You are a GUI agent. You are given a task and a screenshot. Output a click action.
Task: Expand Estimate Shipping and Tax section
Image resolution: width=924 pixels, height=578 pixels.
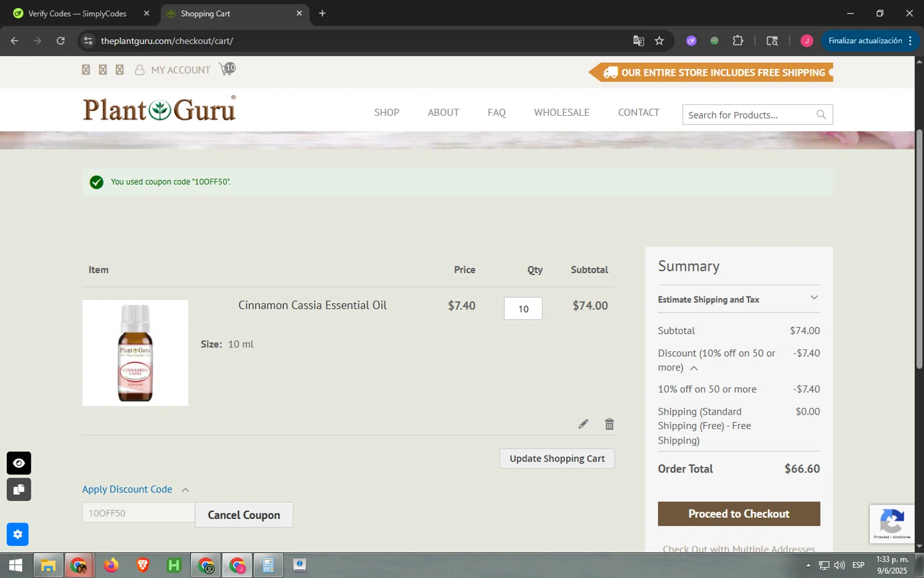pyautogui.click(x=739, y=299)
